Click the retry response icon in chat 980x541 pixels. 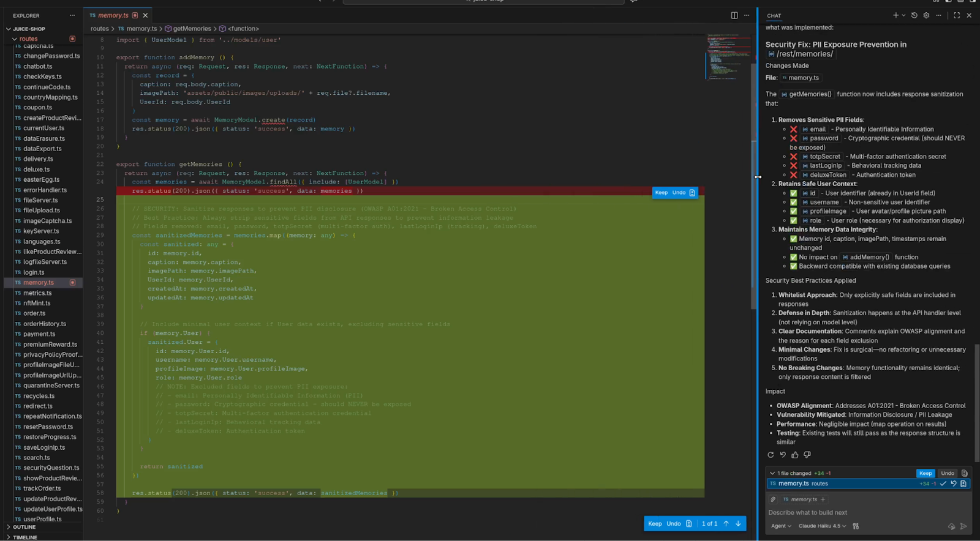[771, 455]
